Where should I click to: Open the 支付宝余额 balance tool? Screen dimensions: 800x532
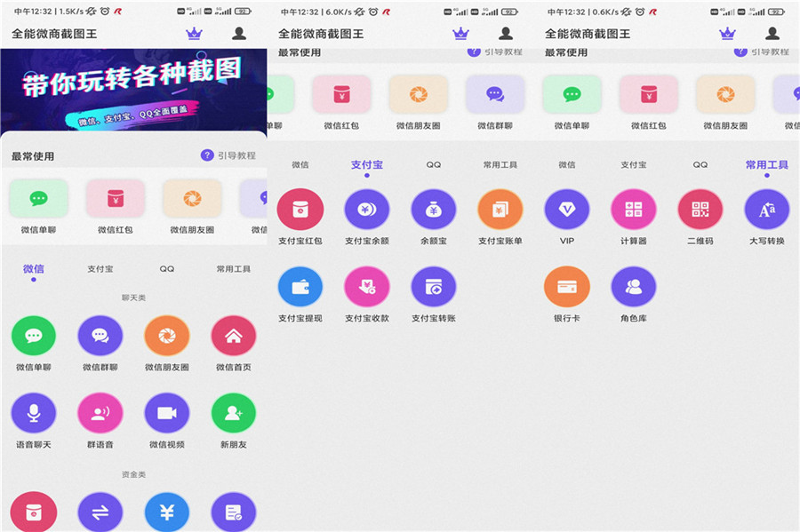pos(366,209)
